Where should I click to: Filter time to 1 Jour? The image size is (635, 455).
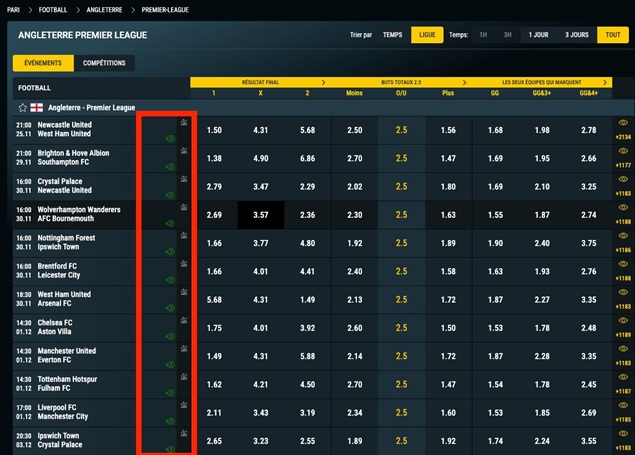click(x=538, y=35)
